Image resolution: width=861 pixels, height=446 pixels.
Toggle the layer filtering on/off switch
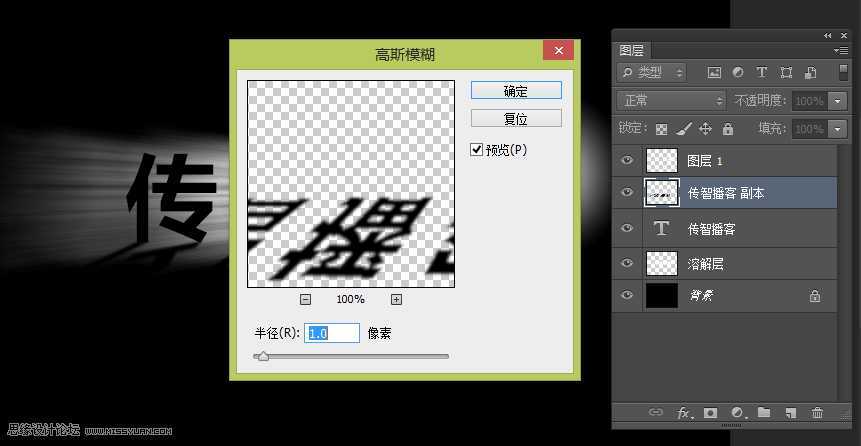pos(843,72)
